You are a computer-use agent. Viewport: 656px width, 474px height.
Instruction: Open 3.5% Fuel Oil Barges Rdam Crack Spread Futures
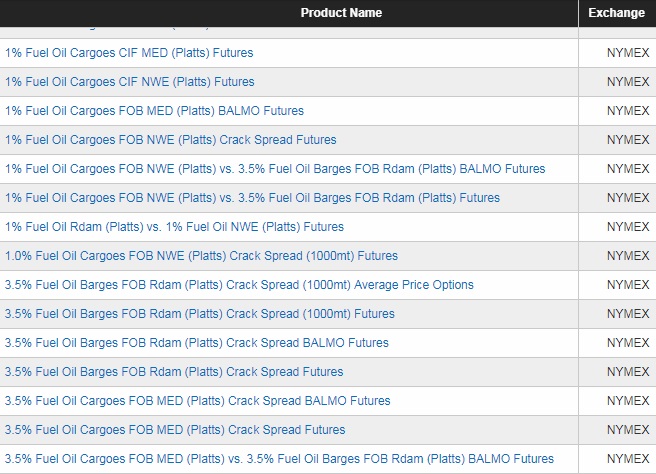174,372
